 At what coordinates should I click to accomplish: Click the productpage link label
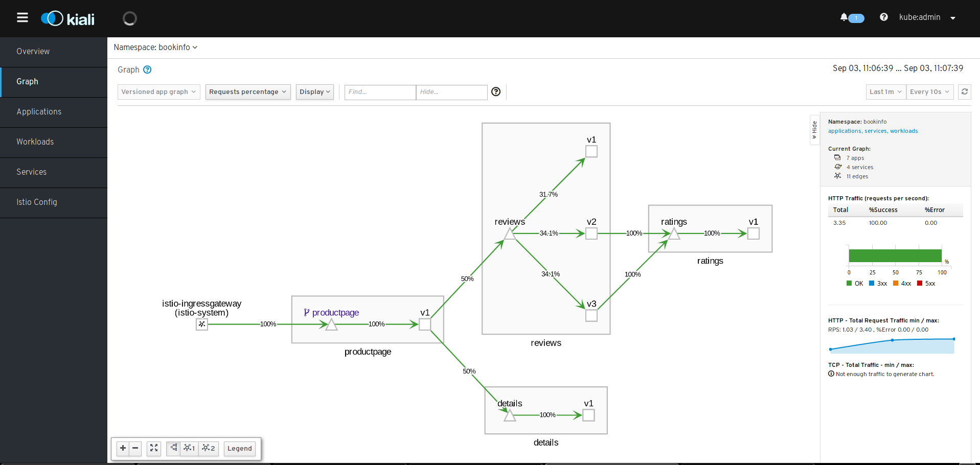click(x=335, y=313)
